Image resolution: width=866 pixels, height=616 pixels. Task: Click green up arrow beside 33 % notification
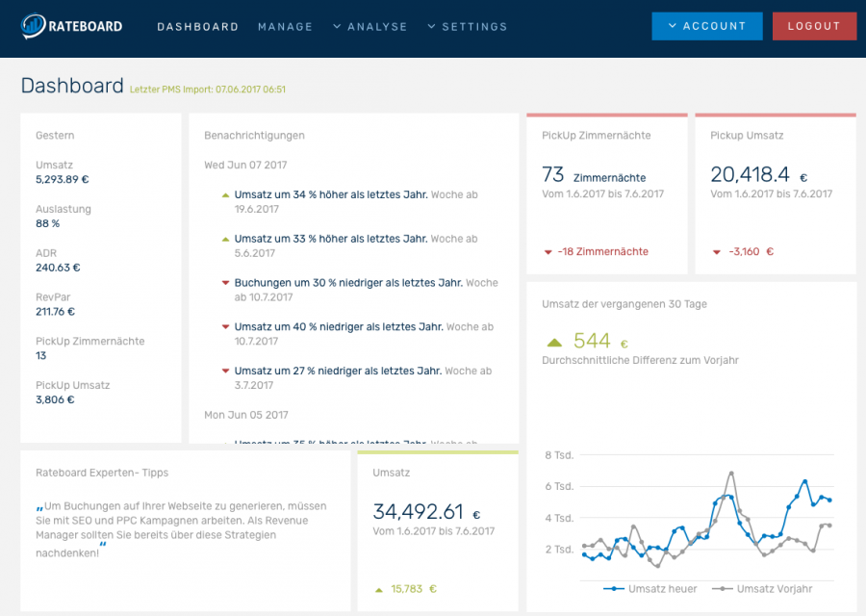225,240
